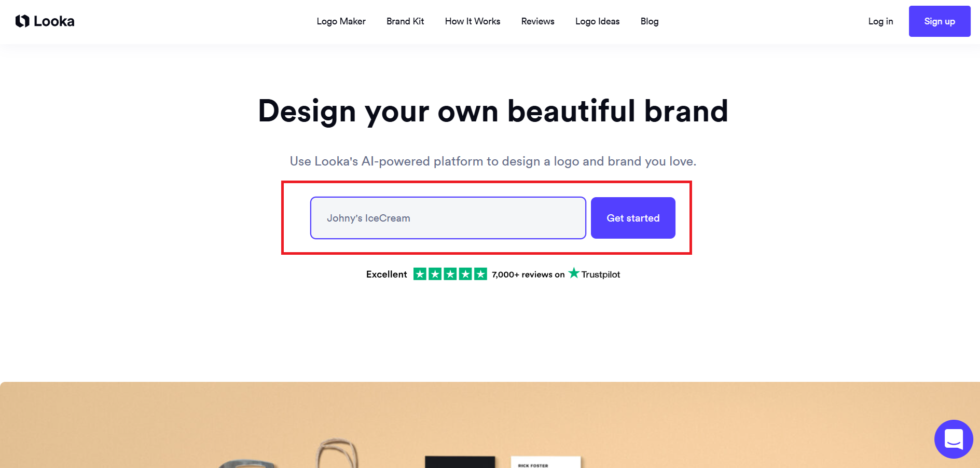Click the Excellent rating label
Screen dimensions: 980x468
pyautogui.click(x=387, y=274)
